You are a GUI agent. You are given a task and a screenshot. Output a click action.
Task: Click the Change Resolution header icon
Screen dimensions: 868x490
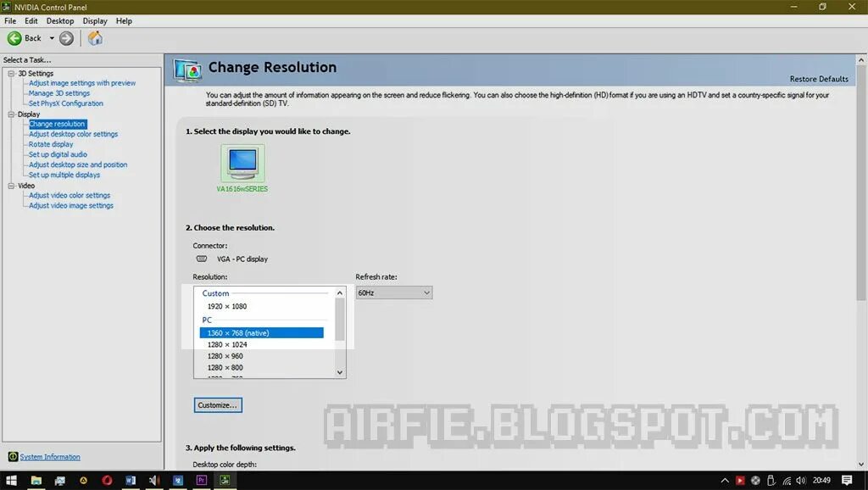coord(187,70)
